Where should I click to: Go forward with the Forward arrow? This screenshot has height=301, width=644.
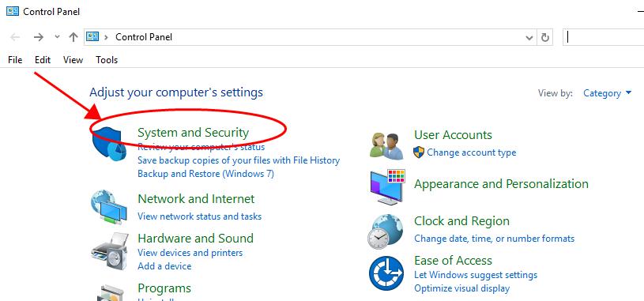click(39, 37)
